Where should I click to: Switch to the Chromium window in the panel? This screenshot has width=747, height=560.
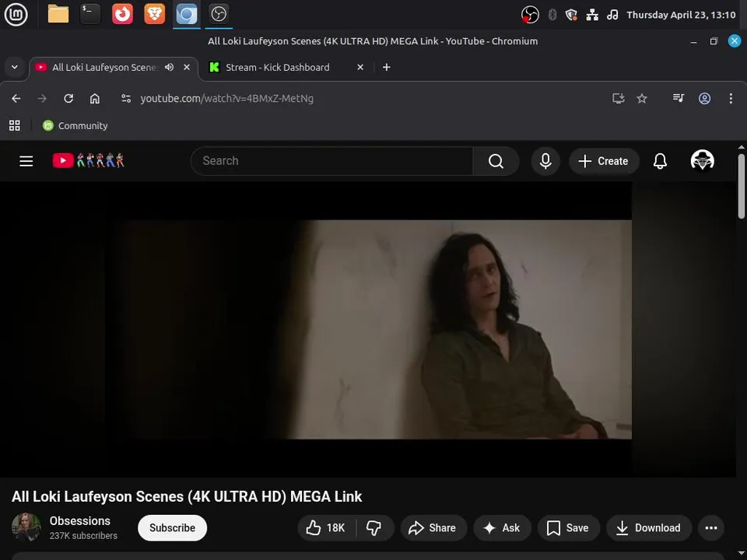(x=186, y=14)
